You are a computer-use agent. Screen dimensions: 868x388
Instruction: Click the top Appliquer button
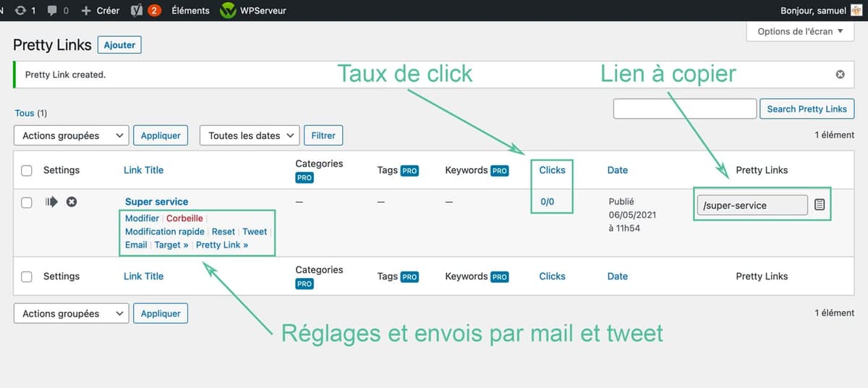pyautogui.click(x=161, y=135)
